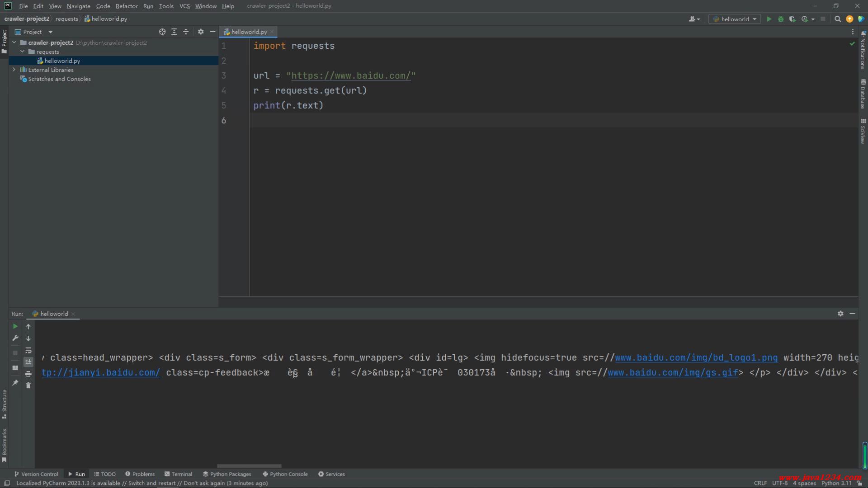Click the https://www.baidu.com/ URL in the code

[351, 76]
